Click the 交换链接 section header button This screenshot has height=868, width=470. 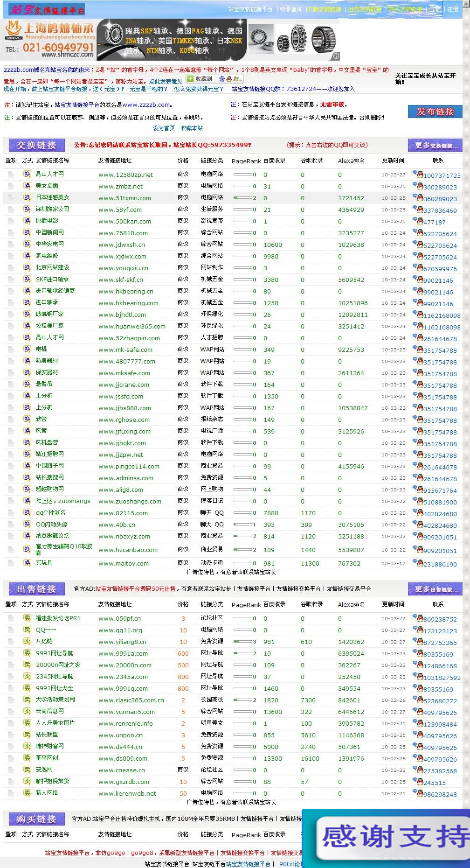point(36,145)
